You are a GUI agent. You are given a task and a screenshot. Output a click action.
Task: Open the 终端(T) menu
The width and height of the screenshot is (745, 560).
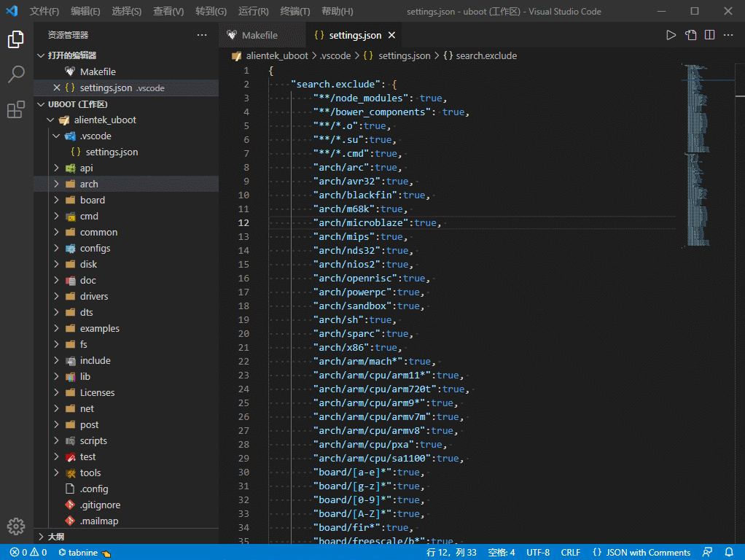(x=295, y=12)
